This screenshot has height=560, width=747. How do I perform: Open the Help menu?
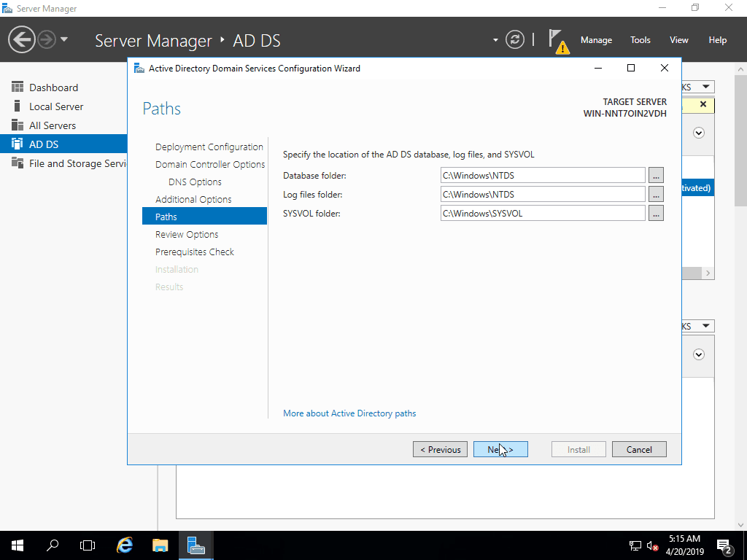click(718, 40)
